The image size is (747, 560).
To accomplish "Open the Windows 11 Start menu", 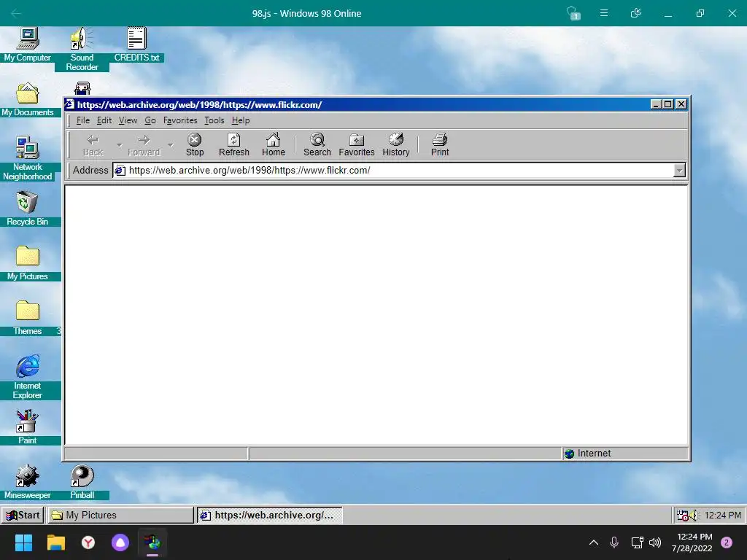I will pyautogui.click(x=23, y=542).
